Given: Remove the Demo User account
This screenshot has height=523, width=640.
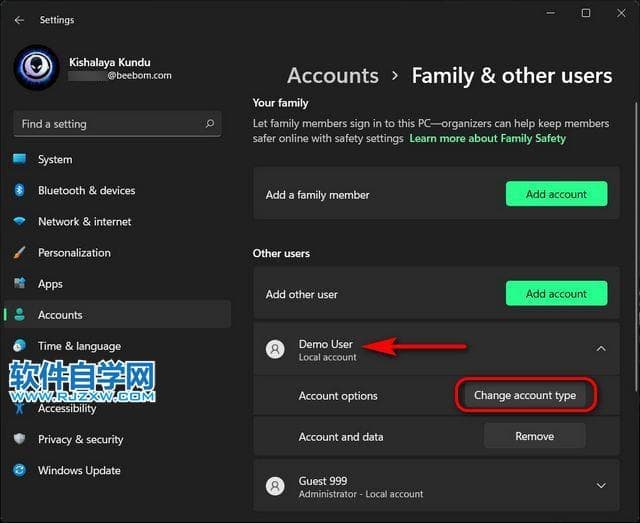Looking at the screenshot, I should tap(534, 436).
